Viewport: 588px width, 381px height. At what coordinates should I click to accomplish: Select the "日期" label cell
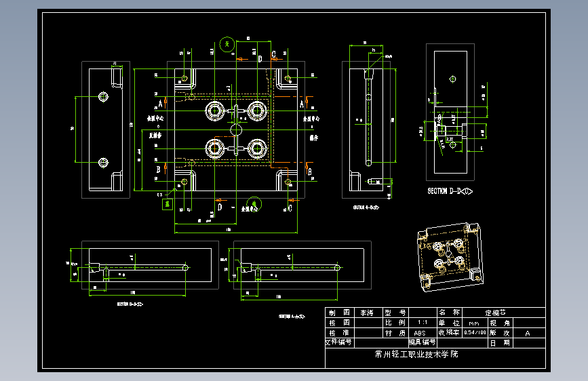(x=501, y=343)
